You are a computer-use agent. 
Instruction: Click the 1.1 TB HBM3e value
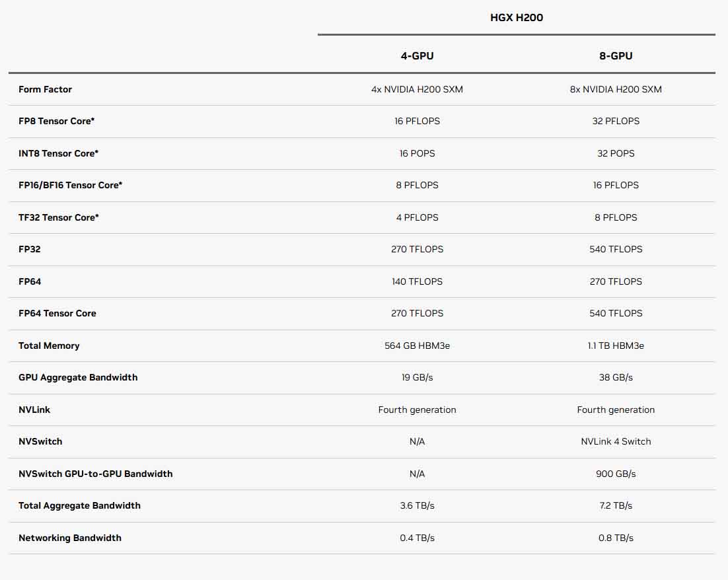[x=616, y=345]
